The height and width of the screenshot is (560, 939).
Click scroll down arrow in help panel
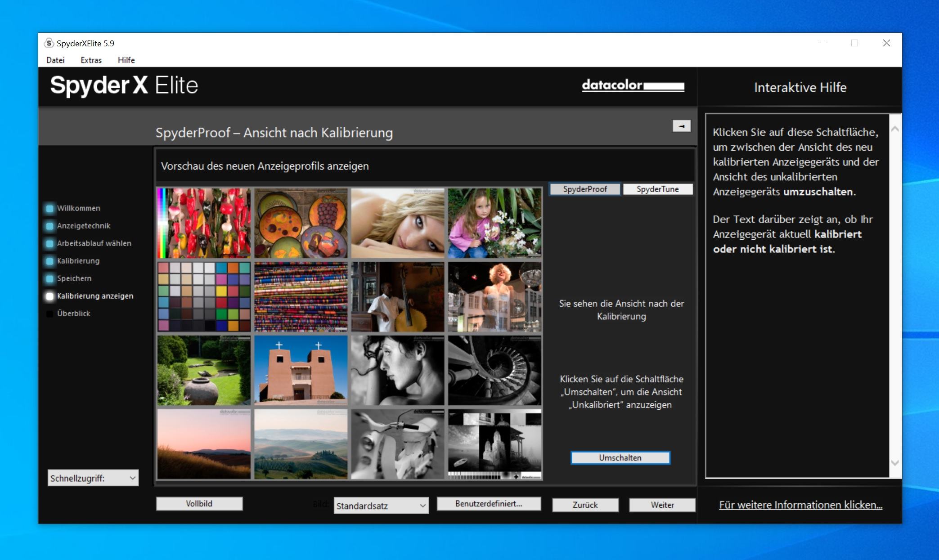pos(895,462)
